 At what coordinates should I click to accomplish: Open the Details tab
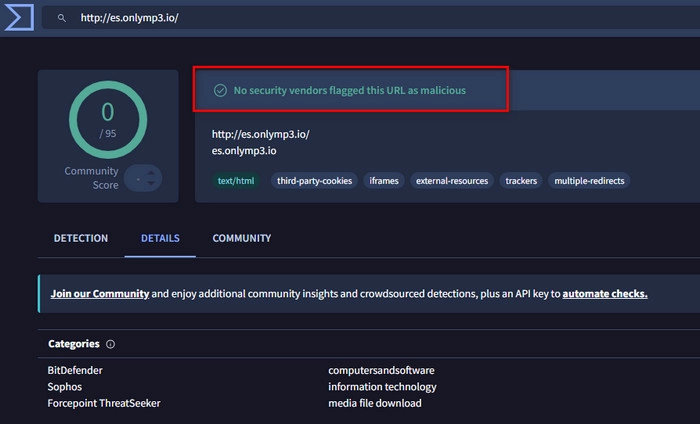point(160,238)
